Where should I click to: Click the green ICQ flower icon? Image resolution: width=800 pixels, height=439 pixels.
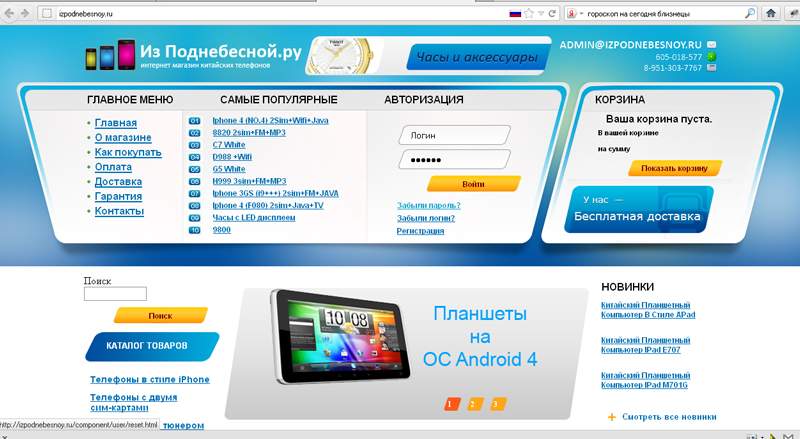click(711, 57)
